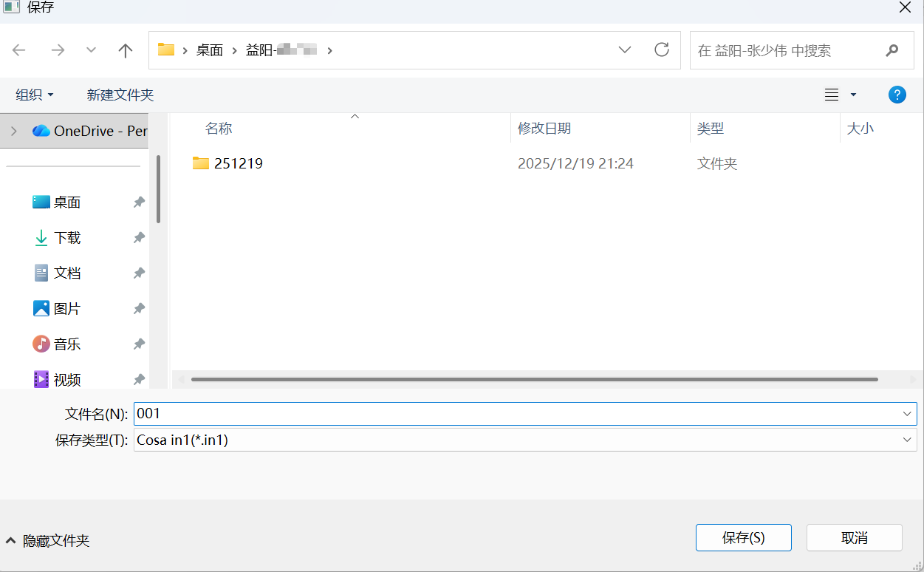
Task: Expand the OneDrive tree node
Action: point(14,131)
